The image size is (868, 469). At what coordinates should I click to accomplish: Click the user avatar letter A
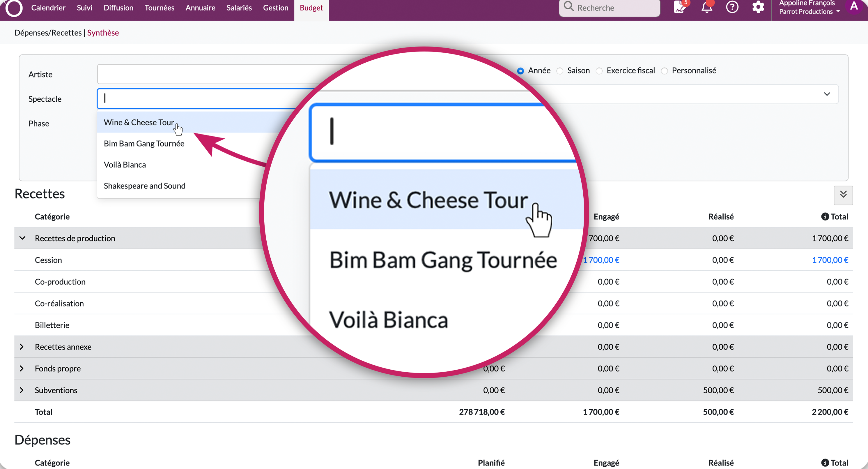coord(854,6)
